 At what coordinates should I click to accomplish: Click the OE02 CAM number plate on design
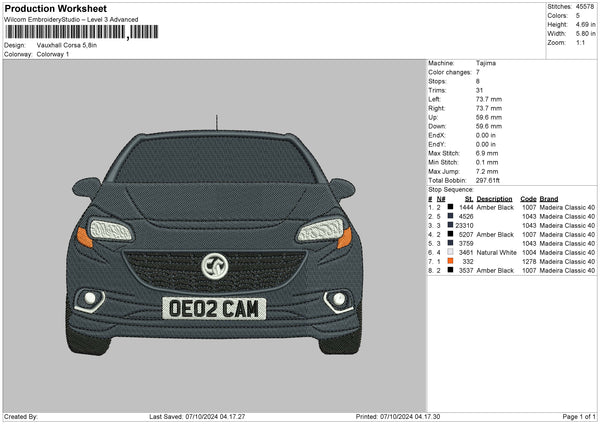[x=214, y=309]
